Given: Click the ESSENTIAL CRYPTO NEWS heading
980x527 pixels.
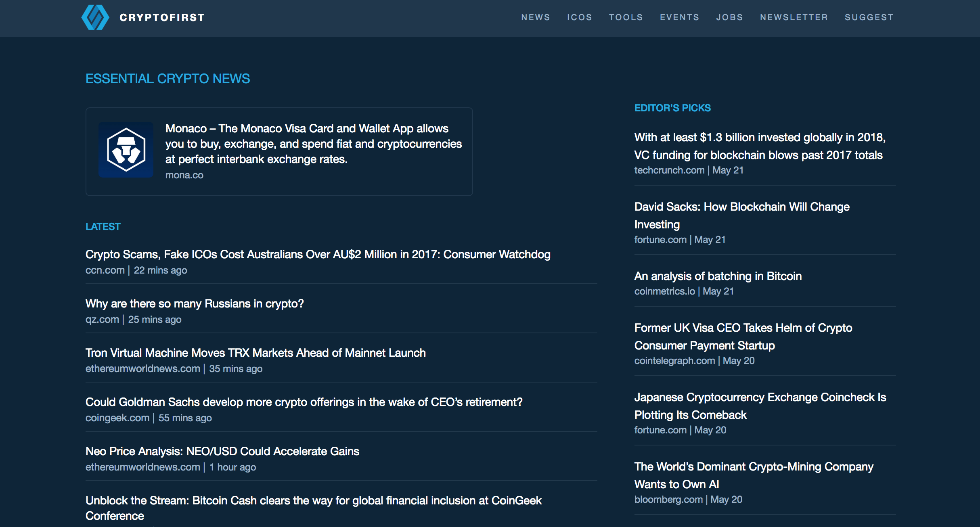Looking at the screenshot, I should [168, 79].
